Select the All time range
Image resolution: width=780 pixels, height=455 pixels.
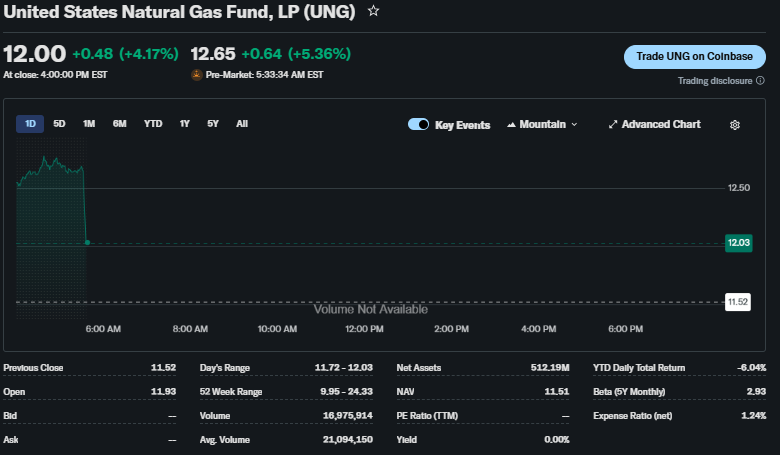[x=242, y=124]
